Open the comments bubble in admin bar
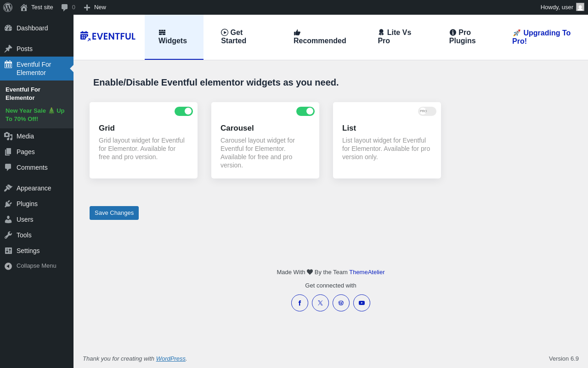The width and height of the screenshot is (588, 368). pyautogui.click(x=65, y=7)
